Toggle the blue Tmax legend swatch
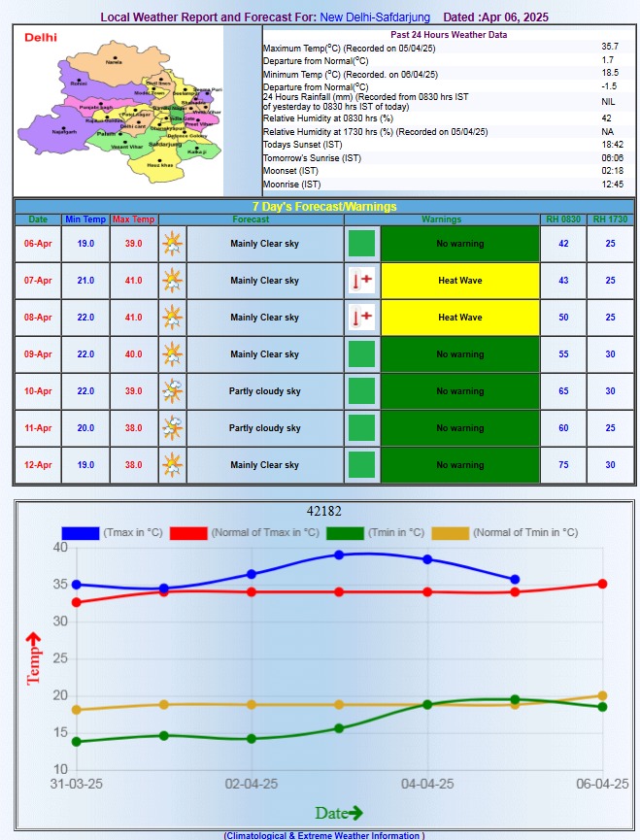Screen dimensions: 640x840 81,533
